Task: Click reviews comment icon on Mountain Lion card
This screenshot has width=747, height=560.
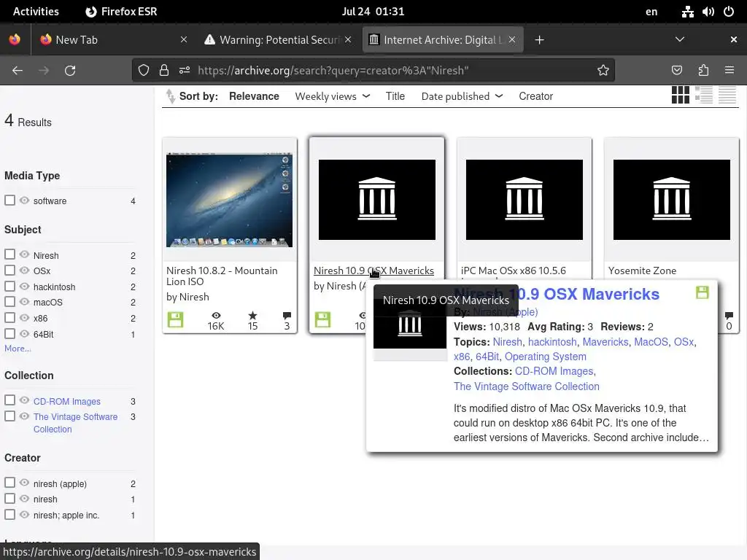Action: tap(287, 315)
